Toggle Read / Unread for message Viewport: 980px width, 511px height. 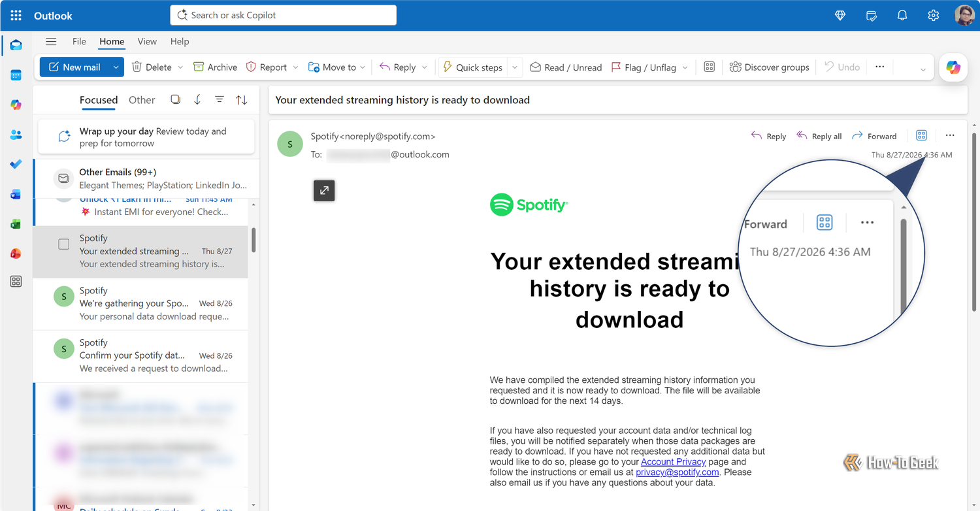click(x=566, y=67)
